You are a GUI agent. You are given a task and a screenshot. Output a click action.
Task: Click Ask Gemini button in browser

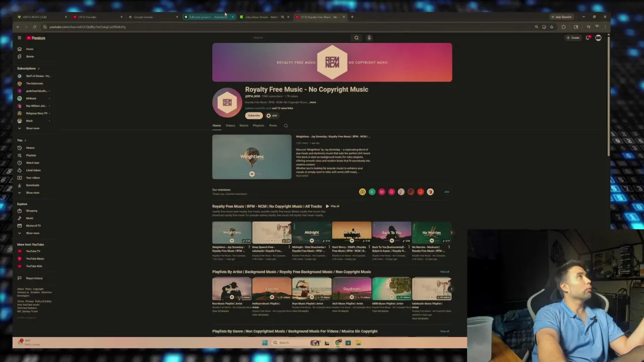(561, 17)
